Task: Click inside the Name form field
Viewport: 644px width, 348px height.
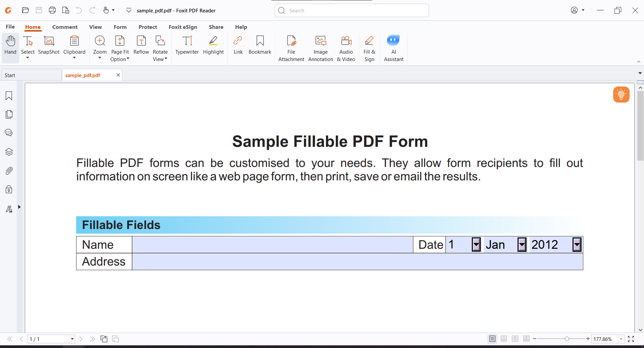Action: 272,244
